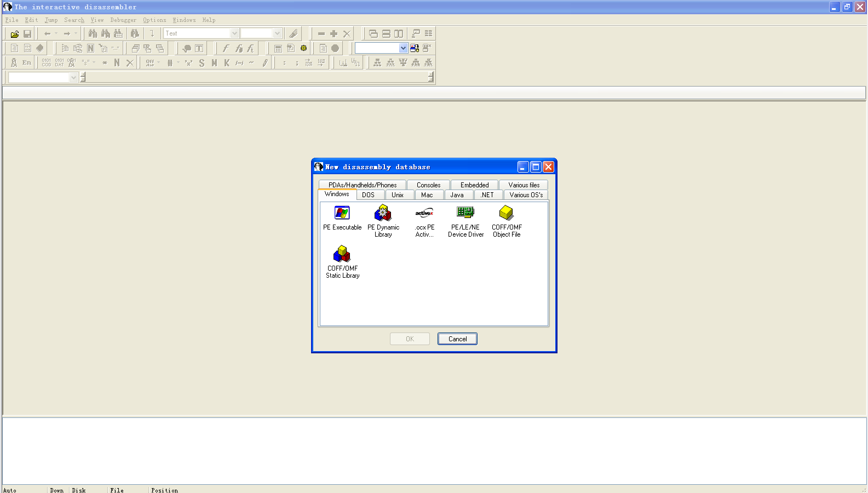Click the Jump Forward arrow icon
Viewport: 868px width, 493px height.
click(x=67, y=33)
